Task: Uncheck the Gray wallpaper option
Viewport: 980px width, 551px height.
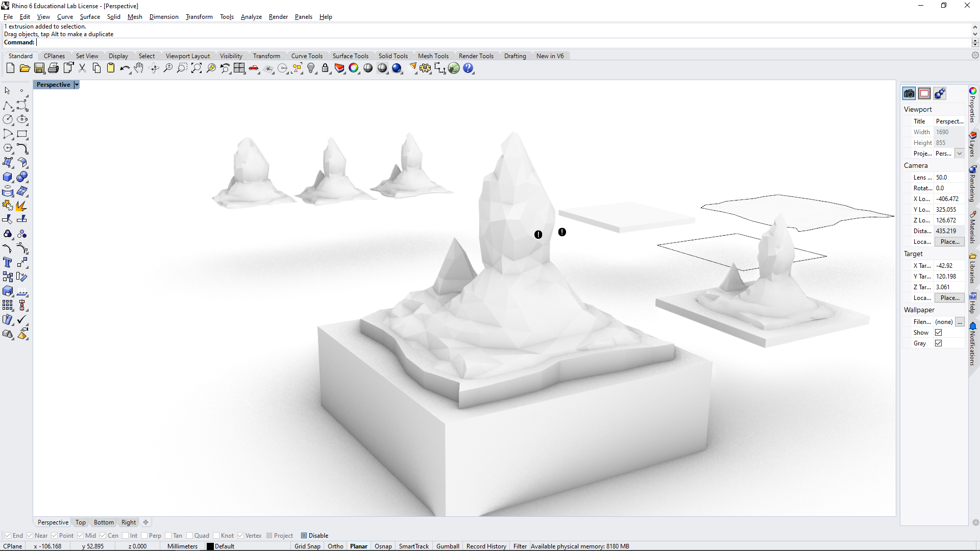Action: pos(939,343)
